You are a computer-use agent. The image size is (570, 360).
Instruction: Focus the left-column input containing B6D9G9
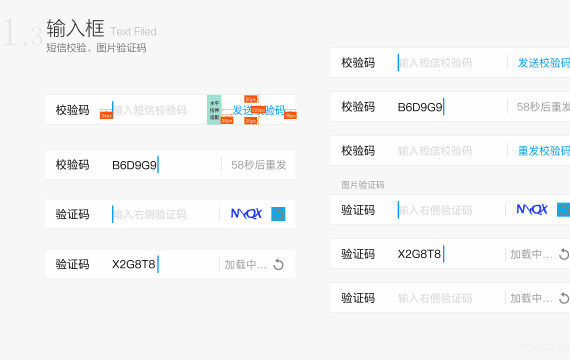[165, 165]
